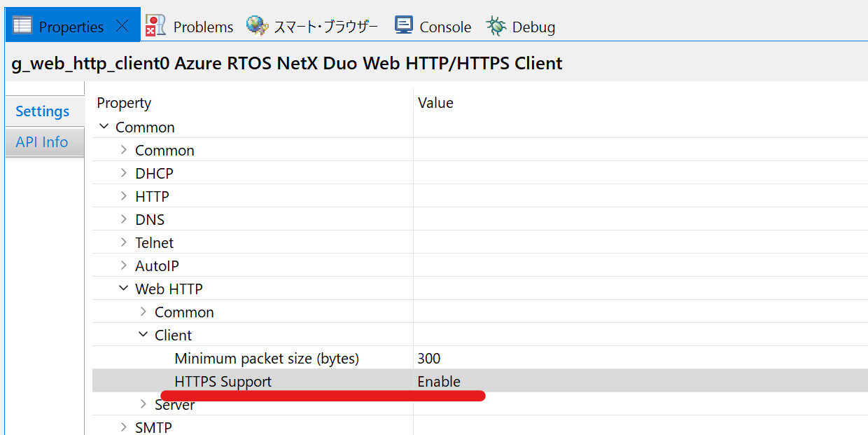This screenshot has width=868, height=435.
Task: Expand the DNS group
Action: (x=124, y=219)
